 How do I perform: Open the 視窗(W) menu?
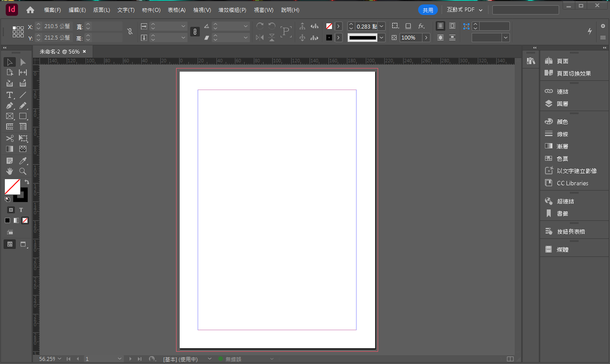[264, 10]
